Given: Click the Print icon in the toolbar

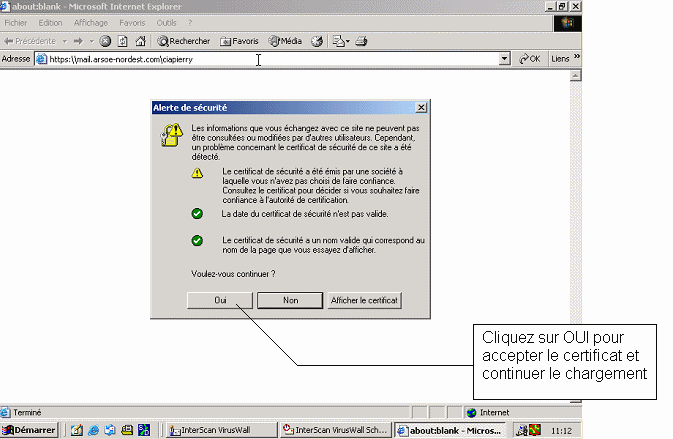Looking at the screenshot, I should click(x=362, y=41).
